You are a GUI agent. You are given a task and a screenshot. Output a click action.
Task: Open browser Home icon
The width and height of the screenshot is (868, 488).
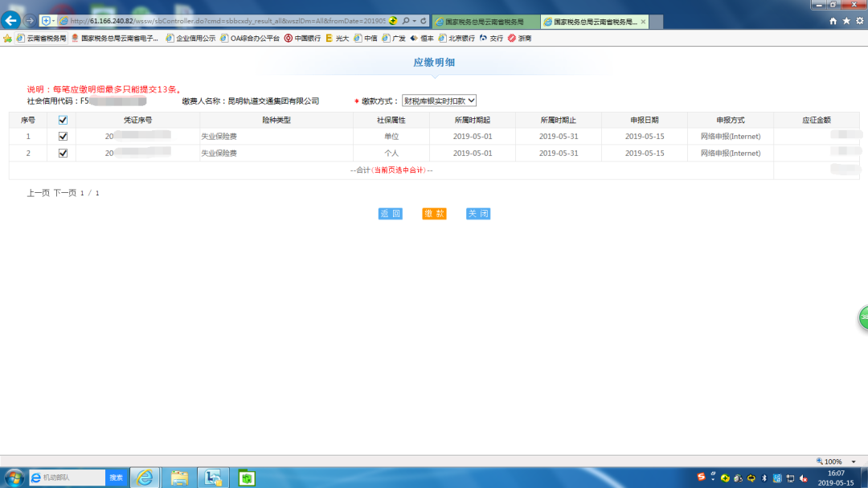coord(833,21)
